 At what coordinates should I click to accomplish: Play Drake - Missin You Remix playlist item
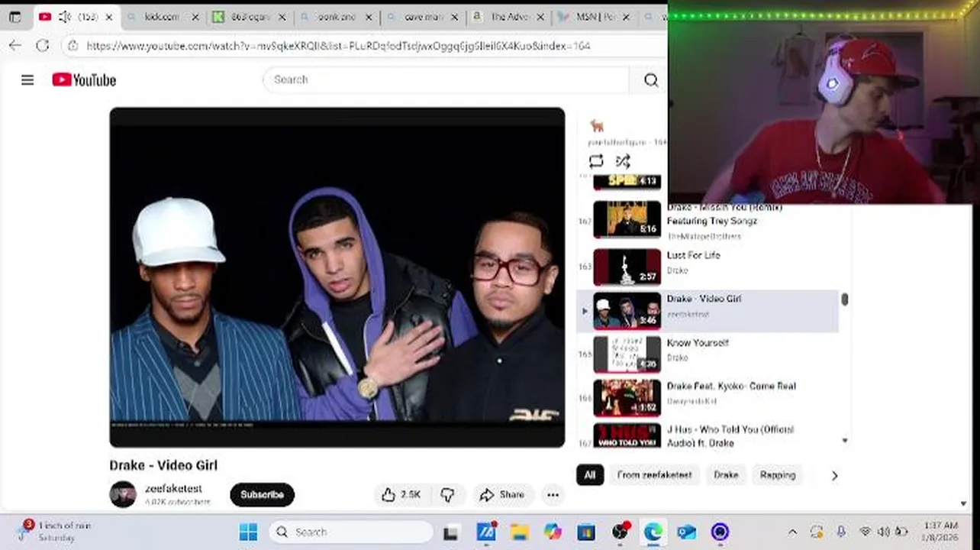coord(708,221)
